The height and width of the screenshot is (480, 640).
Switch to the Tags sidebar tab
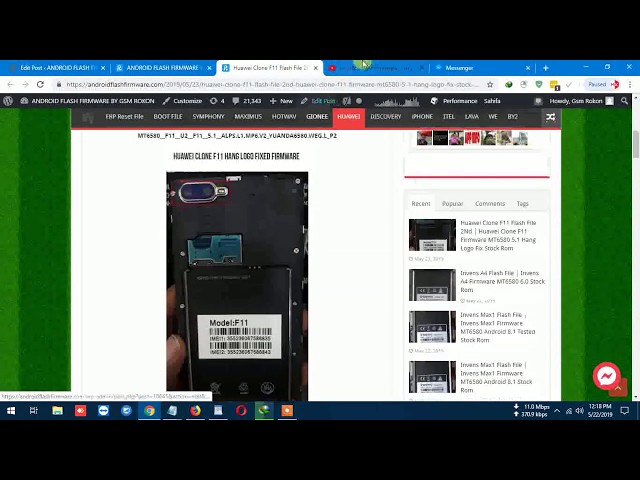[522, 204]
